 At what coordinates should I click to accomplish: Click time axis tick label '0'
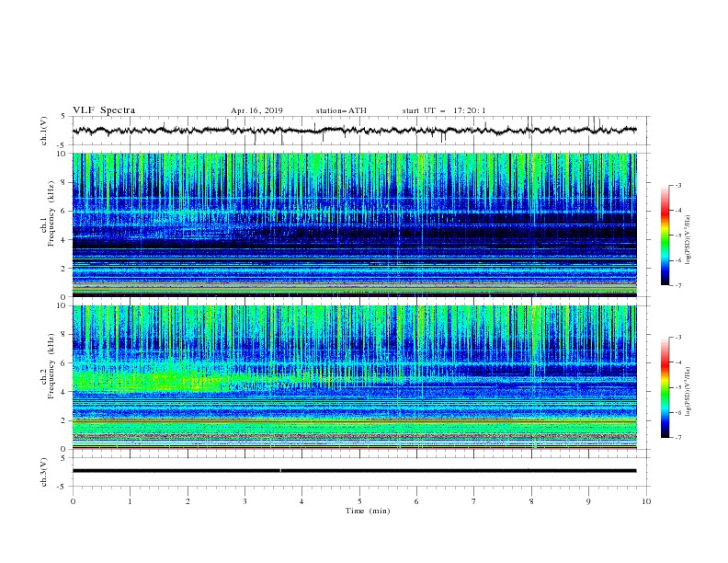73,501
